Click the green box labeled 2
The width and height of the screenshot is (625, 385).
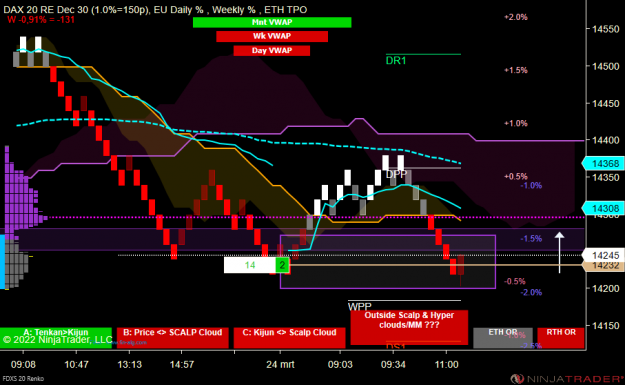282,265
